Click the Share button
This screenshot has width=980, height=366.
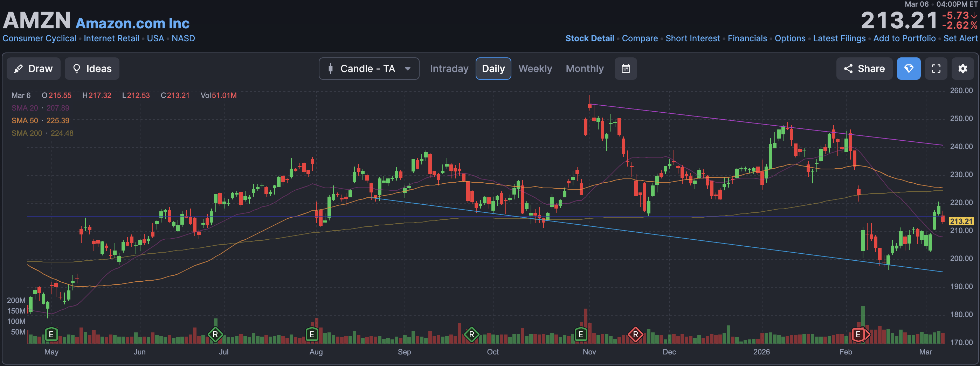coord(864,69)
